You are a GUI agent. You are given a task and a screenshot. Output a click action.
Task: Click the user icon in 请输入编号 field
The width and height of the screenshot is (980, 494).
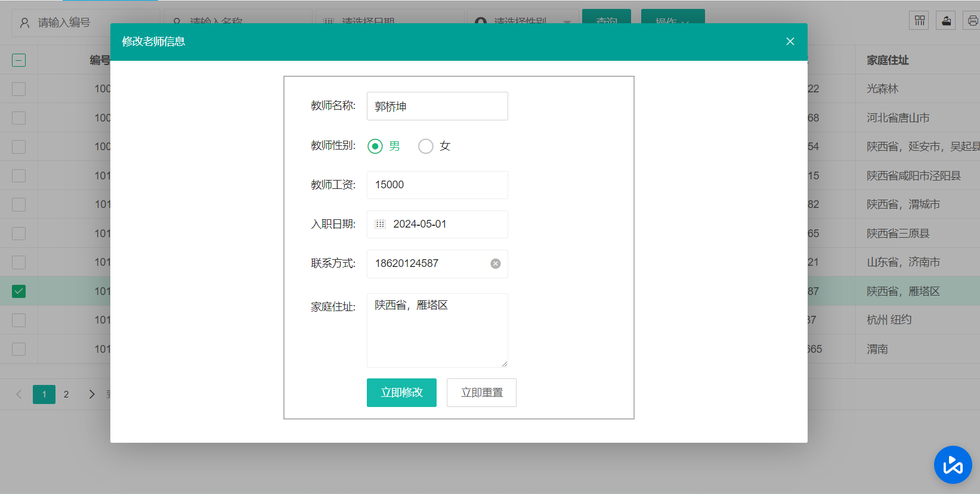(25, 23)
